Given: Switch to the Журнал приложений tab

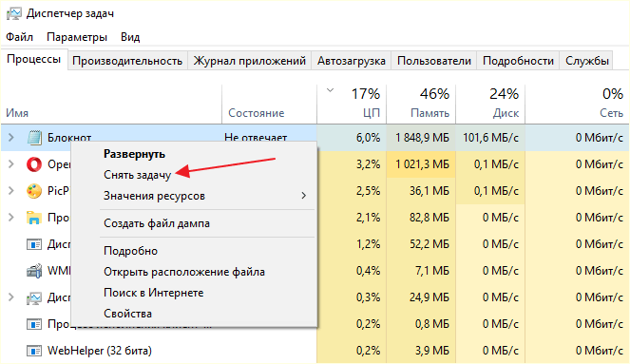Looking at the screenshot, I should click(x=250, y=61).
